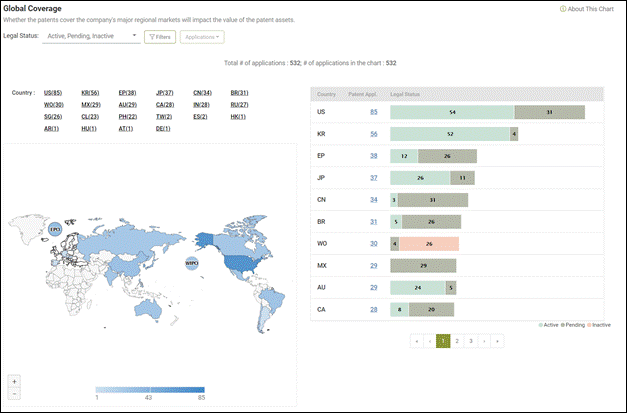Jump to the last results page
The width and height of the screenshot is (627, 413).
(497, 341)
